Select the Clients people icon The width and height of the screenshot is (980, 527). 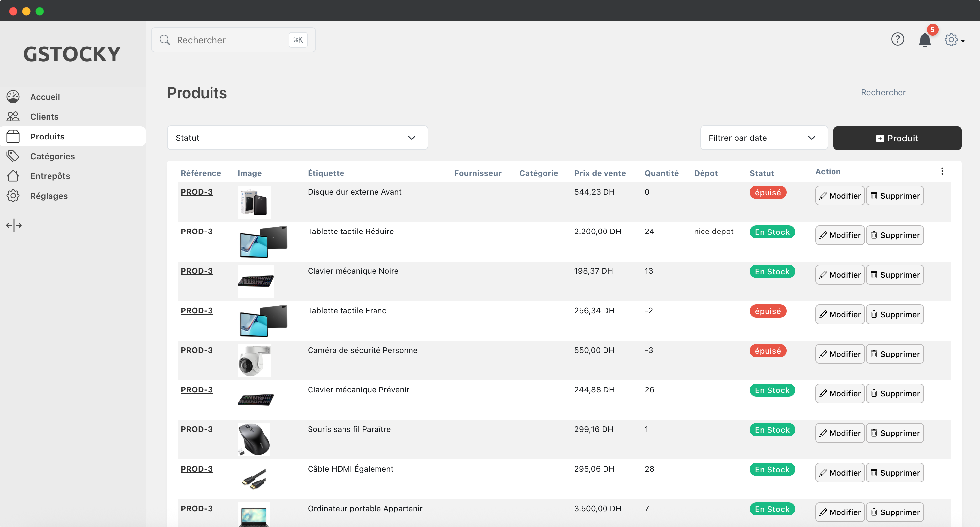13,116
